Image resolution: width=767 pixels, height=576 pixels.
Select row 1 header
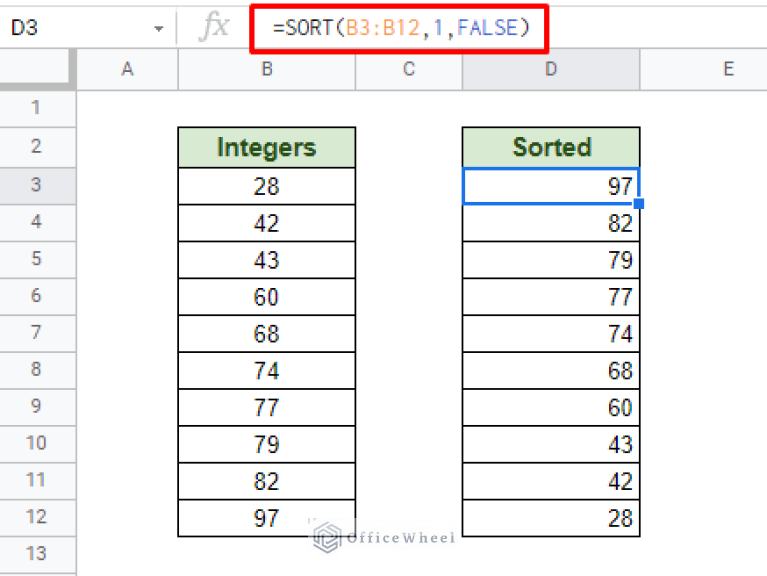[x=38, y=108]
